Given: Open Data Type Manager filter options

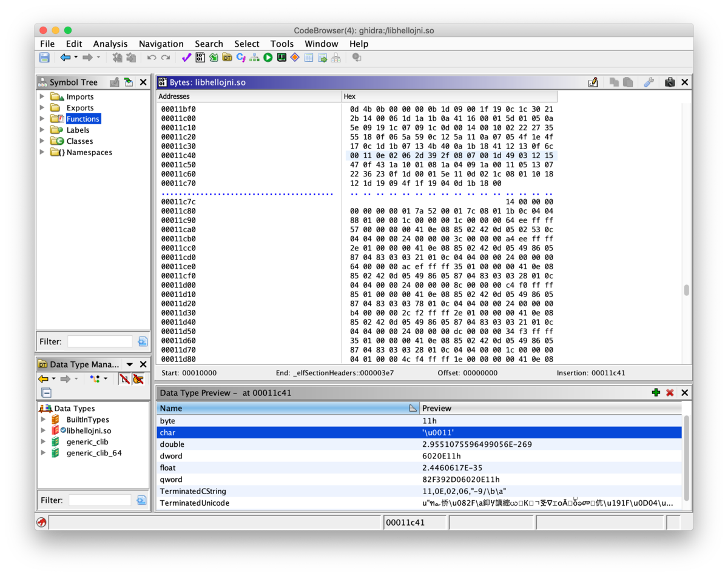Looking at the screenshot, I should (142, 500).
